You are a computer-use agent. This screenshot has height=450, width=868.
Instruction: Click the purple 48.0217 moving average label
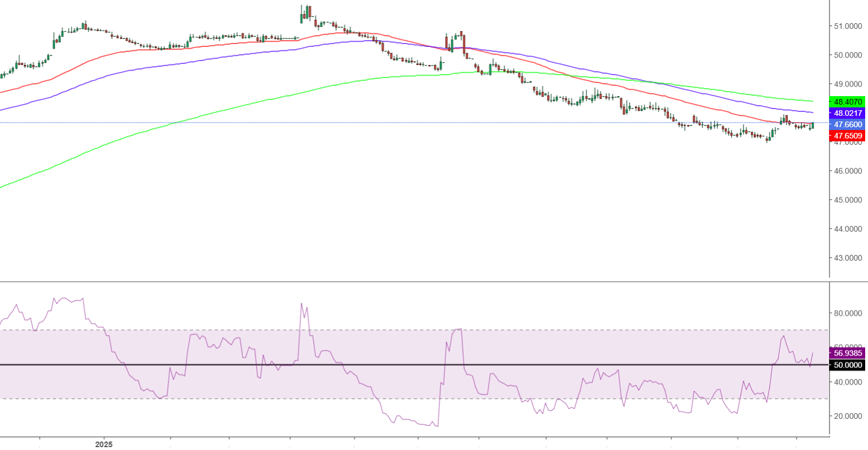coord(847,113)
